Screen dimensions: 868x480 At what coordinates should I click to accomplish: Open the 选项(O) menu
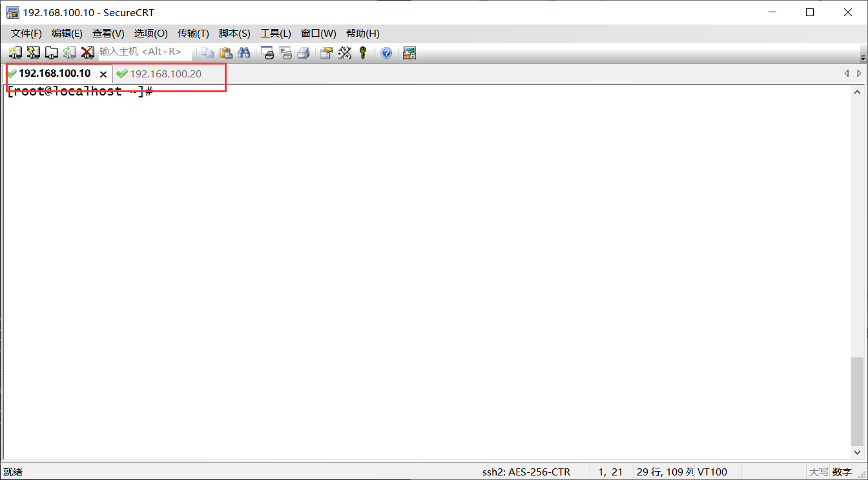tap(150, 34)
